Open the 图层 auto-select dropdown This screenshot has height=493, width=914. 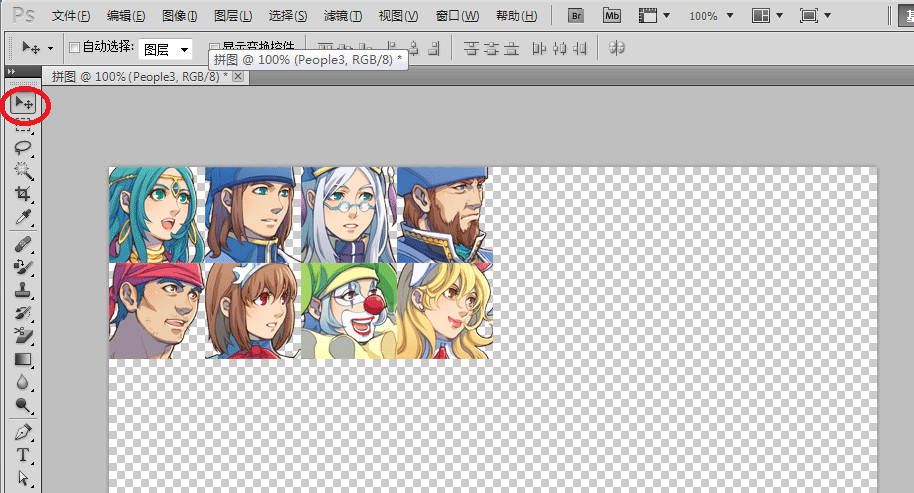click(166, 49)
